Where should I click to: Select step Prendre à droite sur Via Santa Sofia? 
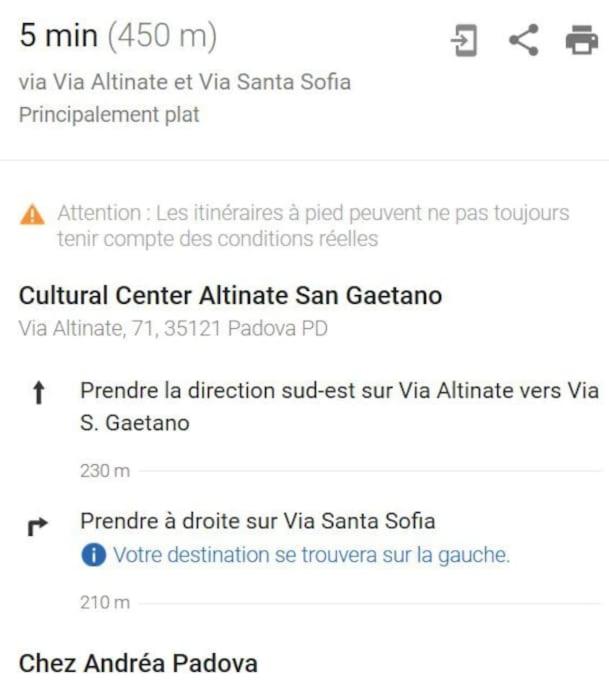[x=258, y=521]
